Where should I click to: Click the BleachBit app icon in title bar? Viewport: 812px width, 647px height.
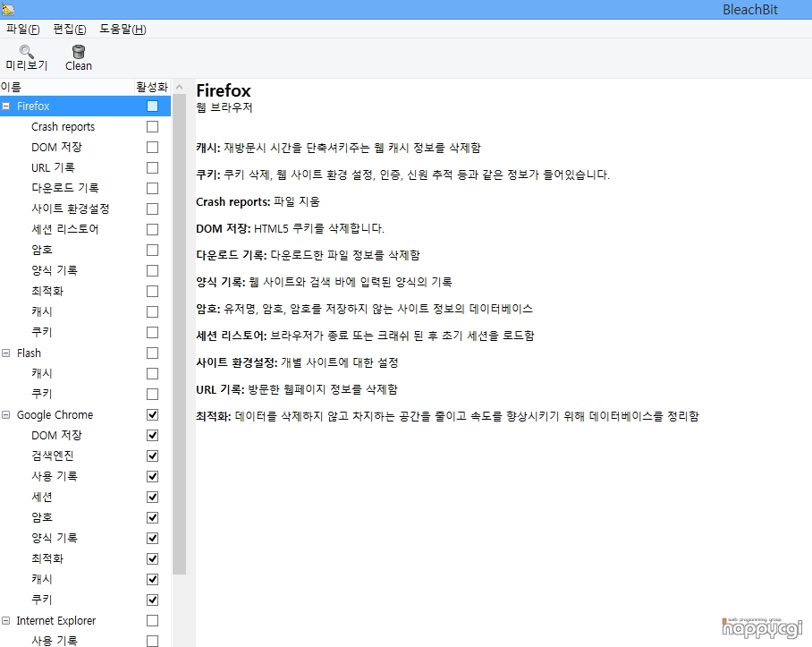coord(8,9)
